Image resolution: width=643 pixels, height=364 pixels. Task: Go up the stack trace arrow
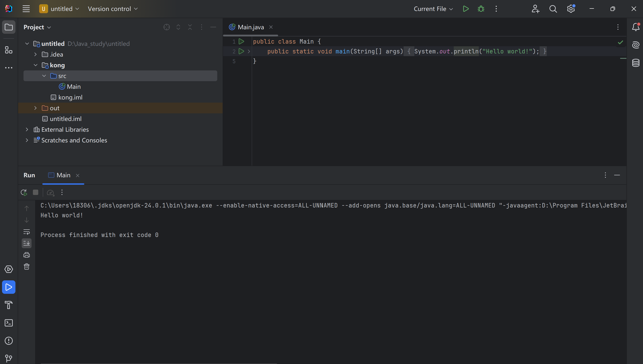[x=26, y=208]
